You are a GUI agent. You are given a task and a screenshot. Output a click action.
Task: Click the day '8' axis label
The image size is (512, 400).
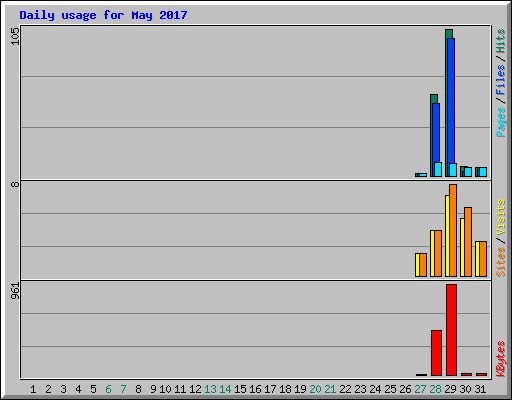coord(138,389)
